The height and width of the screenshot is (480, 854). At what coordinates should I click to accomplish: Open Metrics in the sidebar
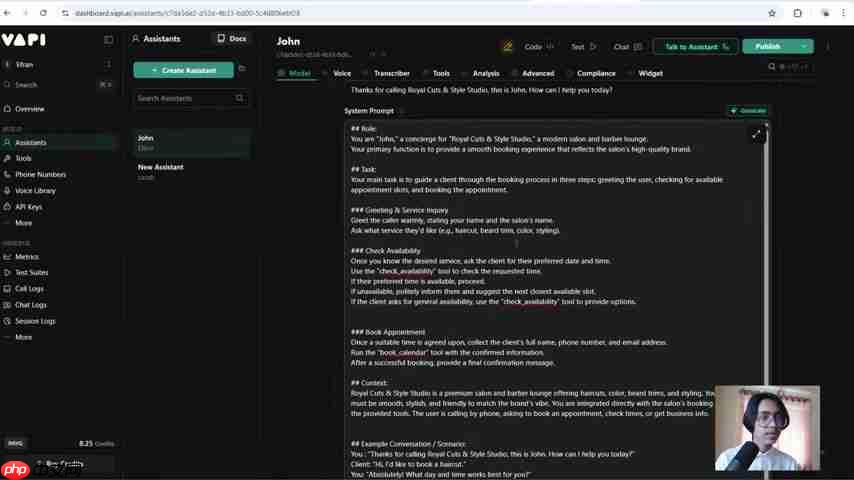27,257
